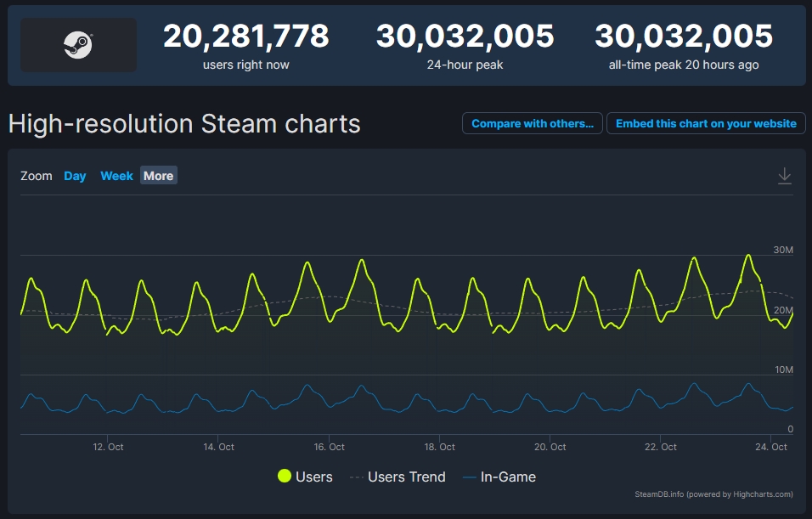The width and height of the screenshot is (812, 519).
Task: Click Embed this chart on your website
Action: pos(706,123)
